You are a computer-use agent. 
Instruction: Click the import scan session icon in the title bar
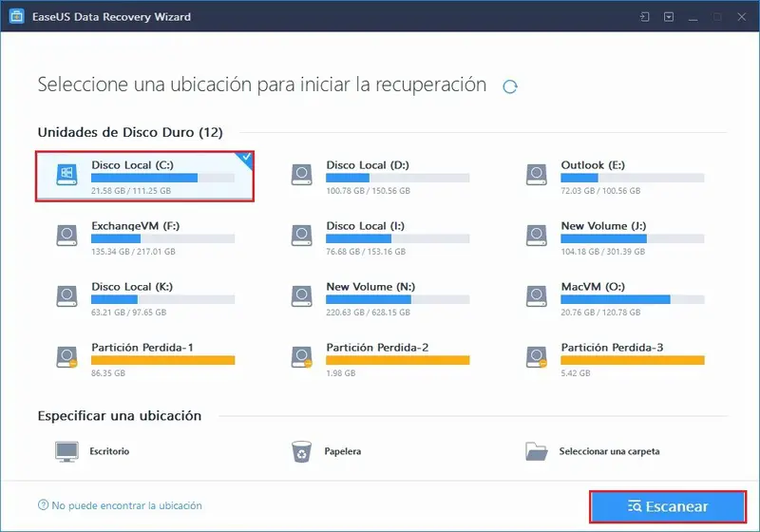645,17
